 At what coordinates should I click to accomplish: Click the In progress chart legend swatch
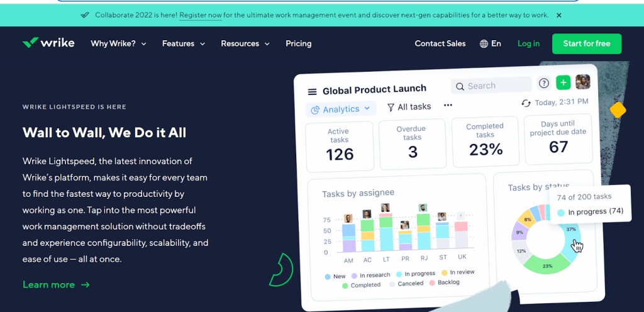point(399,274)
